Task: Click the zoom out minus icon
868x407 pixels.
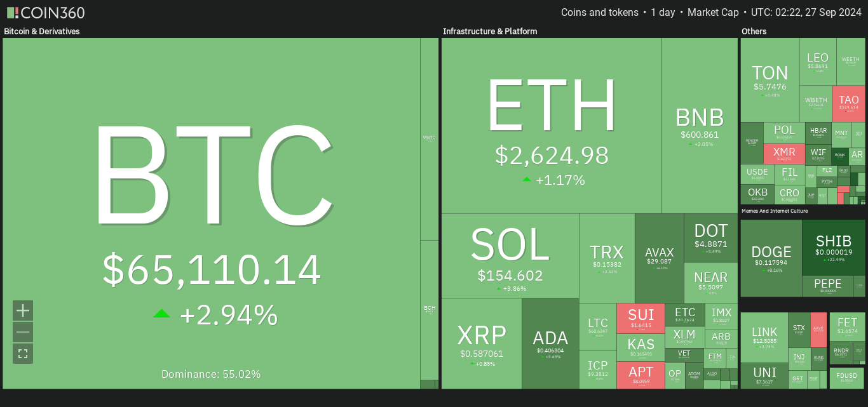Action: [23, 332]
